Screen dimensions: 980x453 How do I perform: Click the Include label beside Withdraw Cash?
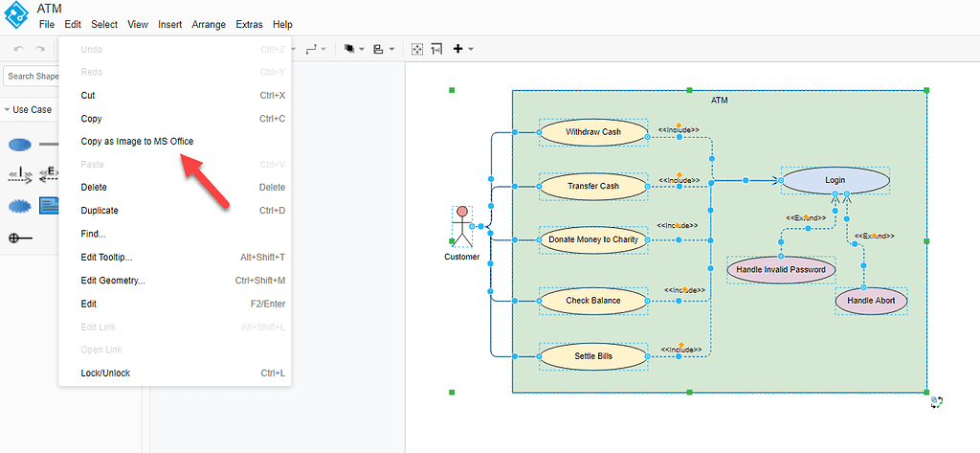[679, 129]
